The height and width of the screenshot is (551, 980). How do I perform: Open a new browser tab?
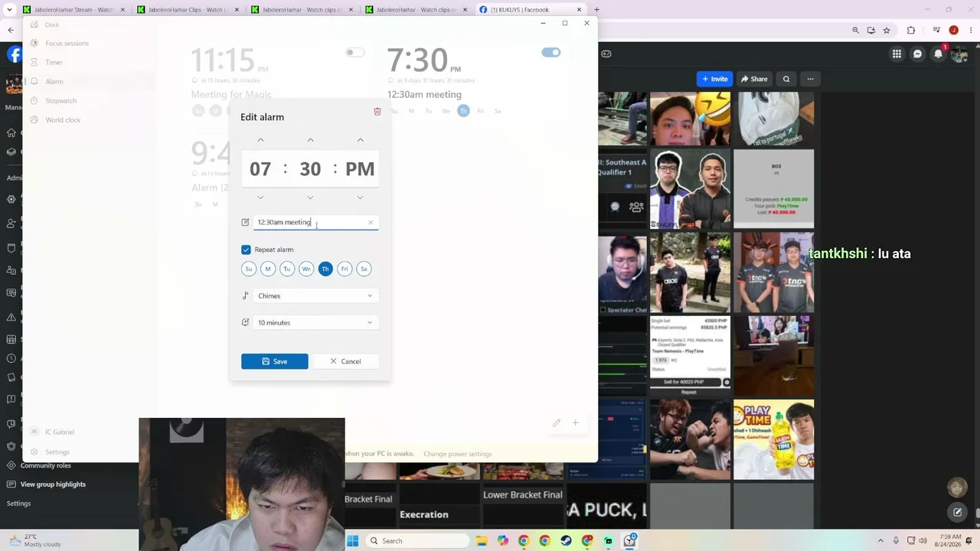pos(596,10)
